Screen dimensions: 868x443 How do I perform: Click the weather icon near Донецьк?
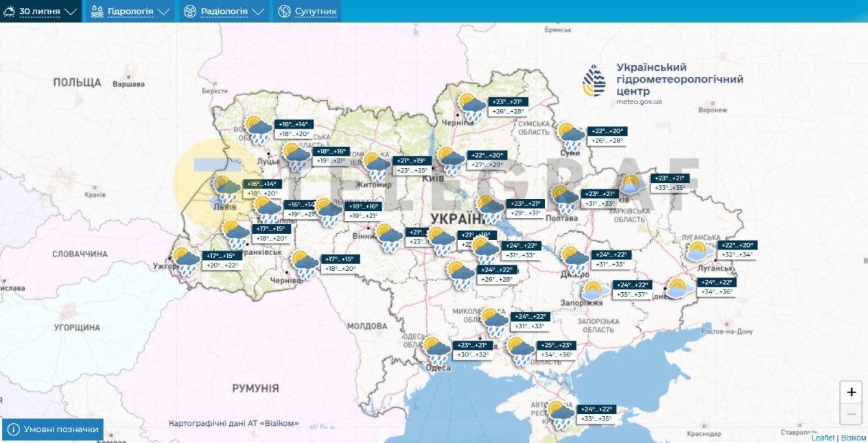click(679, 288)
